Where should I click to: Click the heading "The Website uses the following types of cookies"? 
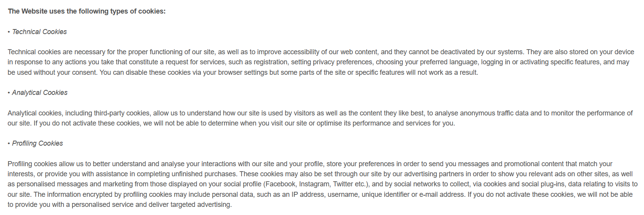pyautogui.click(x=86, y=11)
